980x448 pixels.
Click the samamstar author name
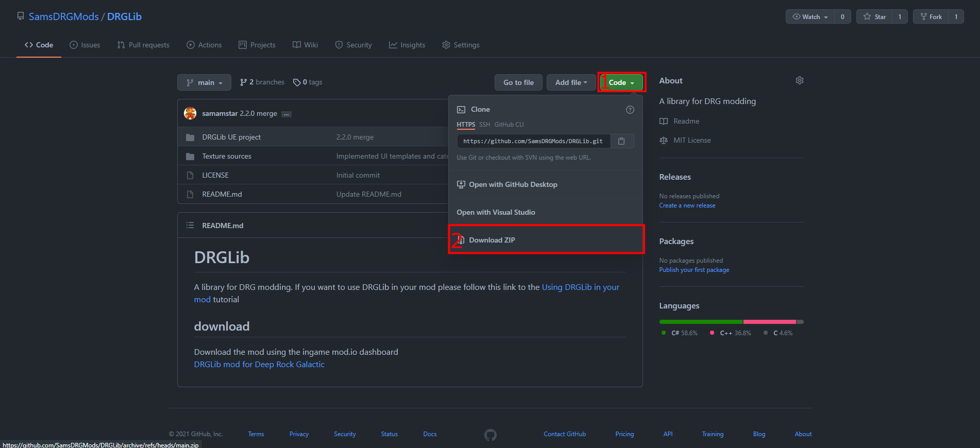click(220, 113)
